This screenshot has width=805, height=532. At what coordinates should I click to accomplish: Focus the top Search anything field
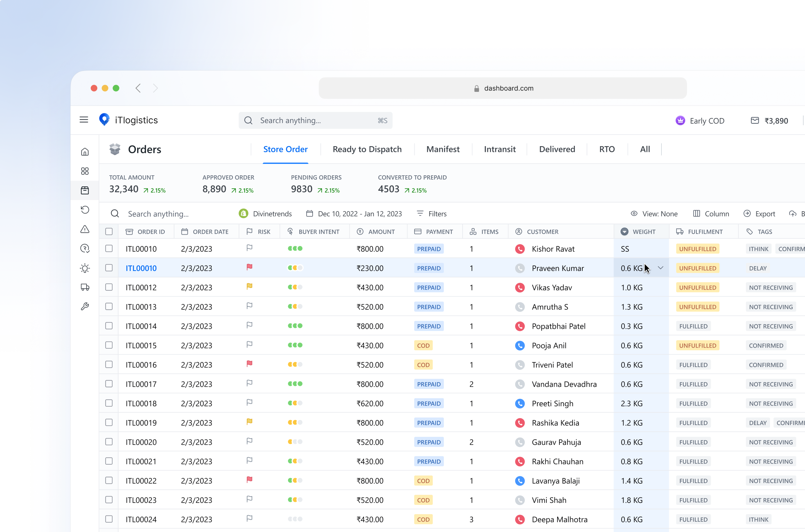pyautogui.click(x=315, y=120)
